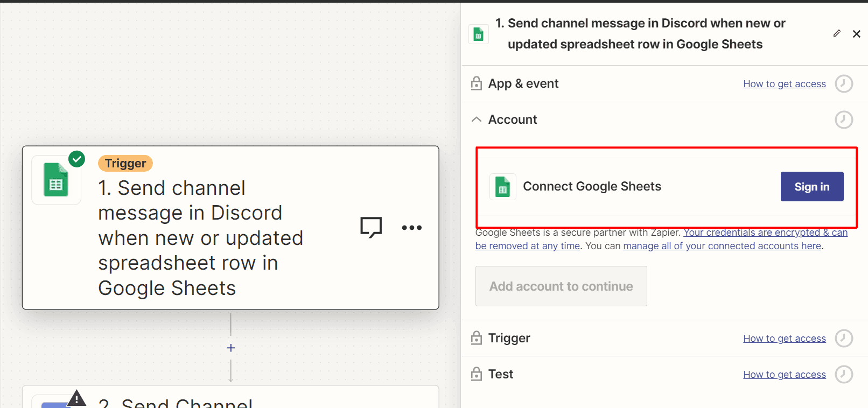Open 'How to get access' link for Trigger
This screenshot has height=408, width=868.
tap(785, 339)
